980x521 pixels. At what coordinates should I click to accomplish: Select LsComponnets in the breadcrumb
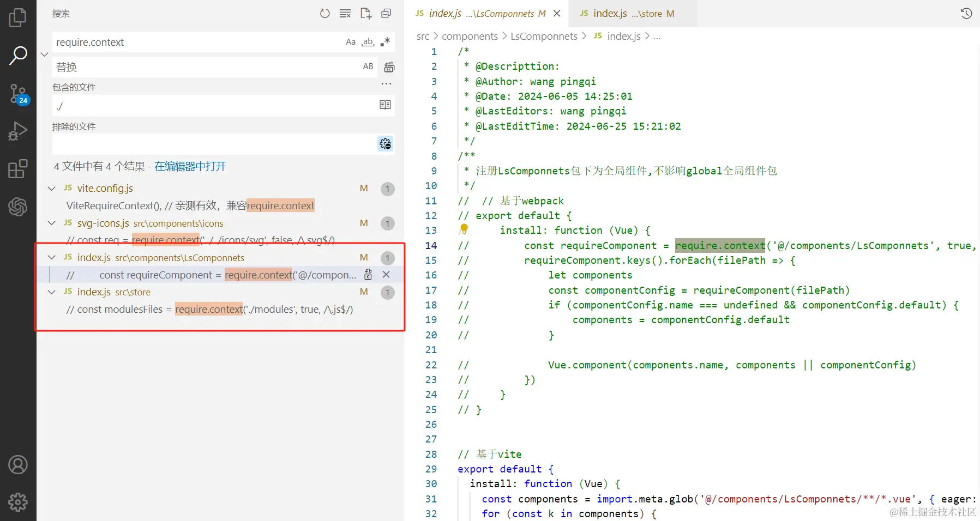pyautogui.click(x=544, y=36)
